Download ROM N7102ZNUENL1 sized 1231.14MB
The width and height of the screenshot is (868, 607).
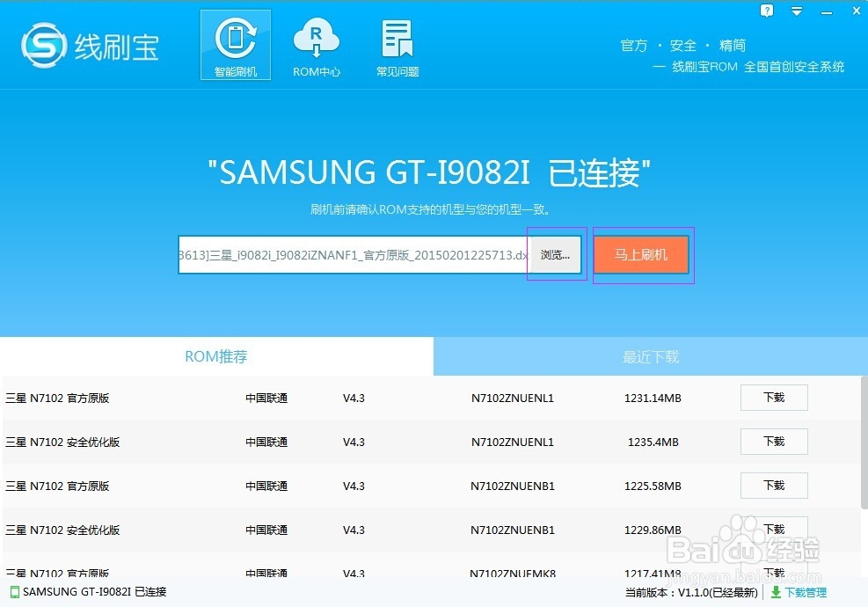tap(774, 398)
